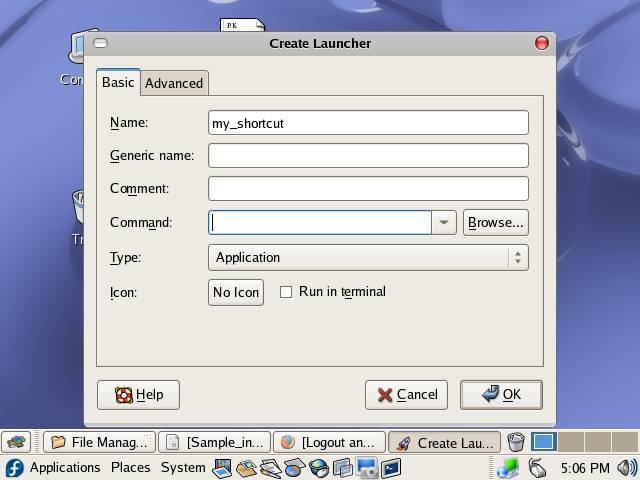Select the Basic tab
The width and height of the screenshot is (640, 480).
pyautogui.click(x=118, y=82)
